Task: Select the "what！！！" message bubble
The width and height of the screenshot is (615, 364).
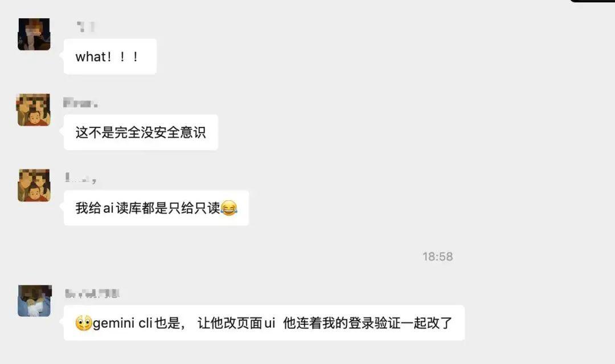Action: tap(110, 56)
